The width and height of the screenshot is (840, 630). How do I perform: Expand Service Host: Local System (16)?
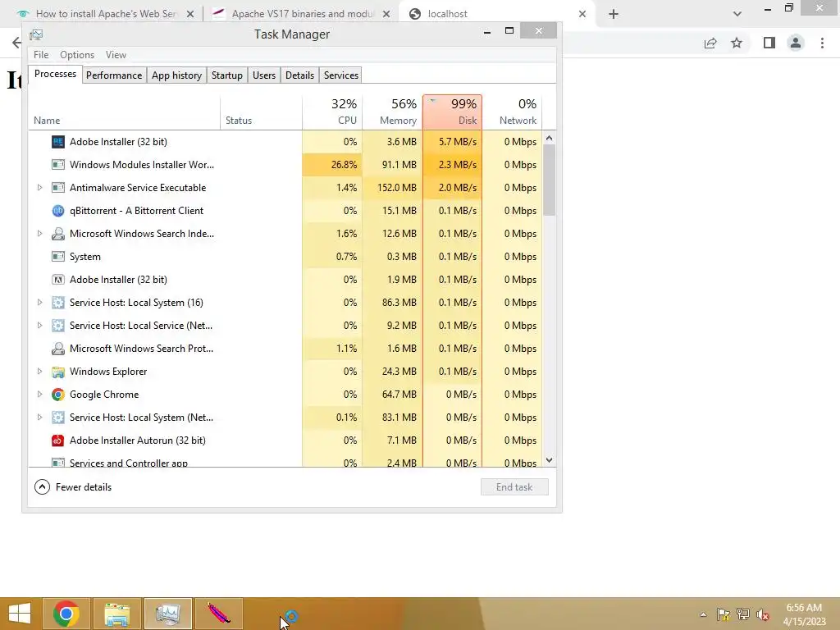pos(39,303)
